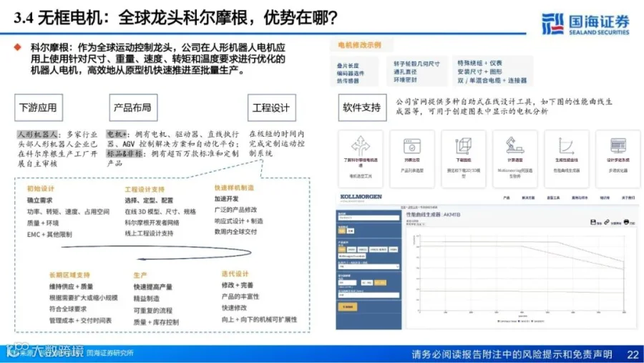
Task: Click the wide input above the yellow button
Action: (x=369, y=295)
